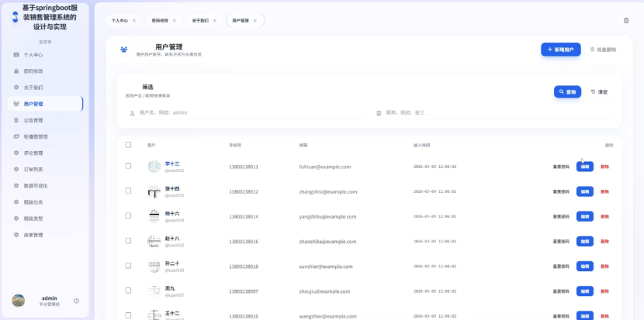The width and height of the screenshot is (644, 320).
Task: Close the 用户管理 tab with its X
Action: [x=254, y=20]
